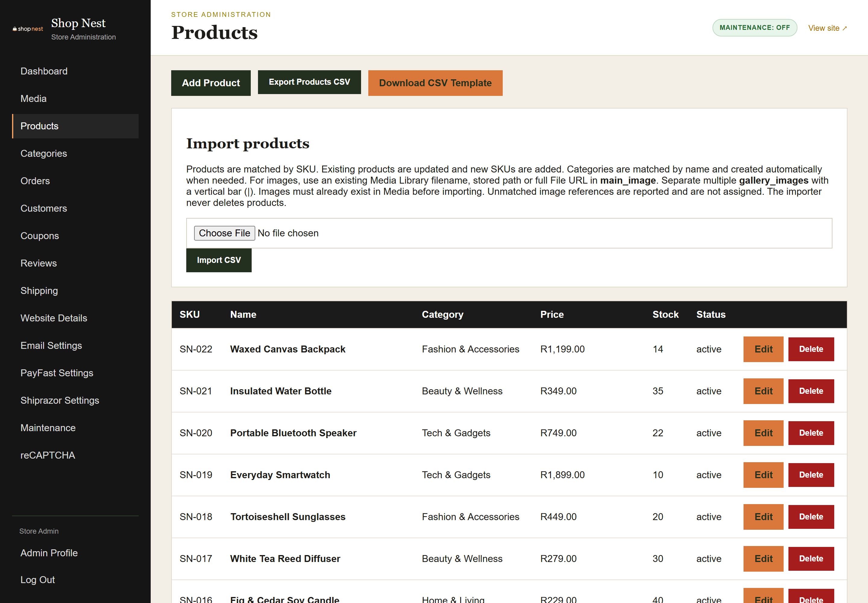Open Email Settings

click(x=75, y=345)
